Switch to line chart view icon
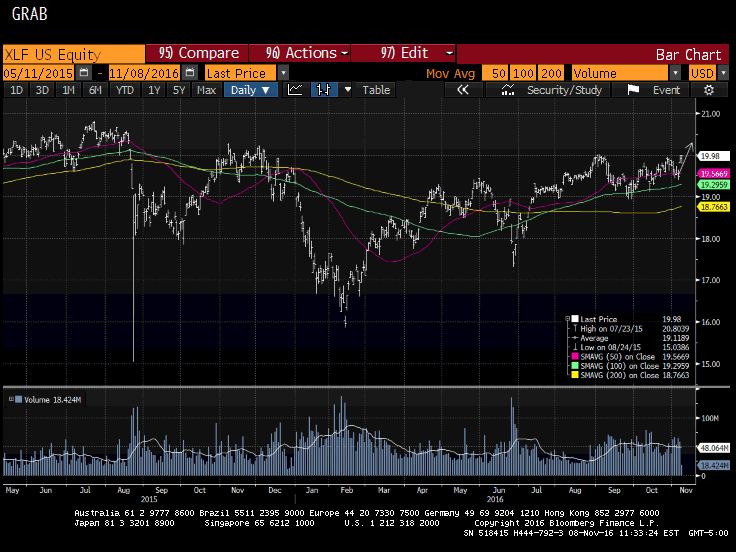736x552 pixels. pyautogui.click(x=295, y=90)
